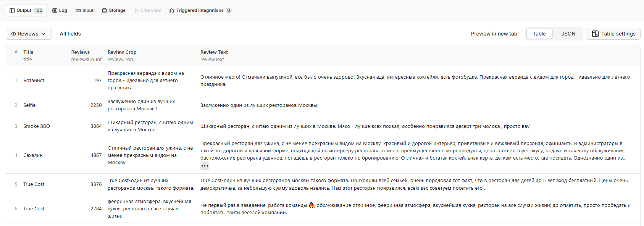Click review text starting 'Прекрасный ресторан для ужина'
The height and width of the screenshot is (226, 644).
(413, 150)
